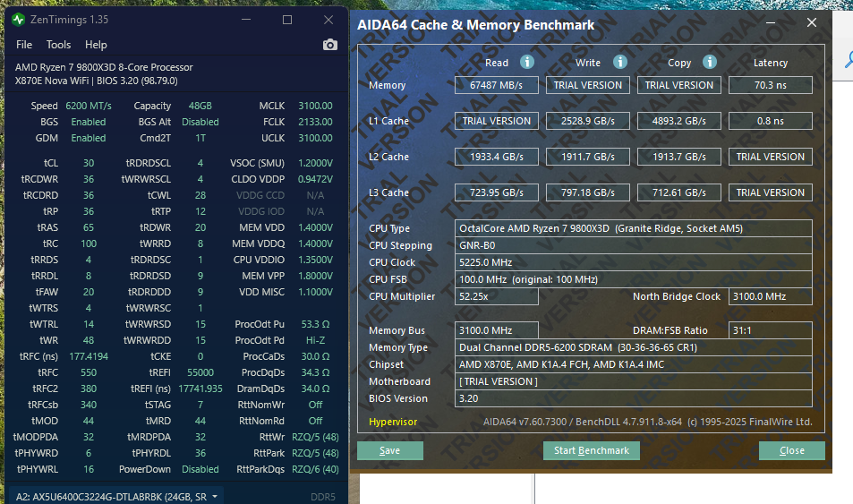
Task: Select the L3 Cache Write 797.18 GB/s field
Action: (588, 192)
